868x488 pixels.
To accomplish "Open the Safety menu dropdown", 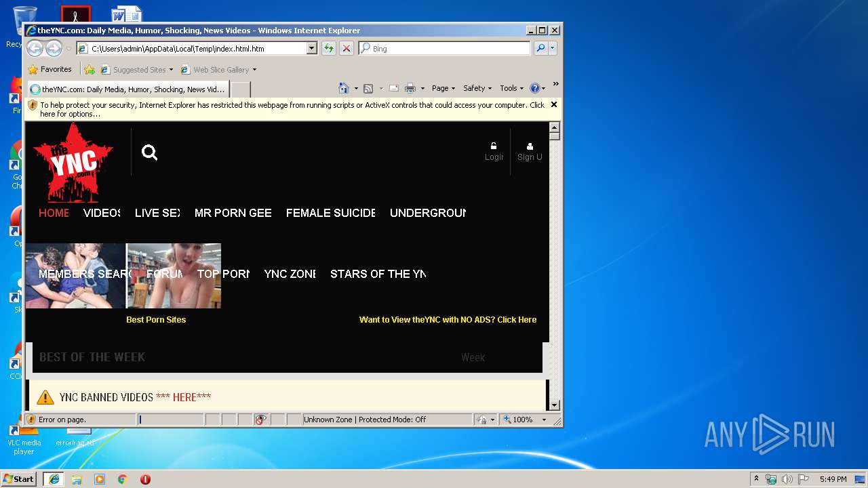I will click(477, 88).
